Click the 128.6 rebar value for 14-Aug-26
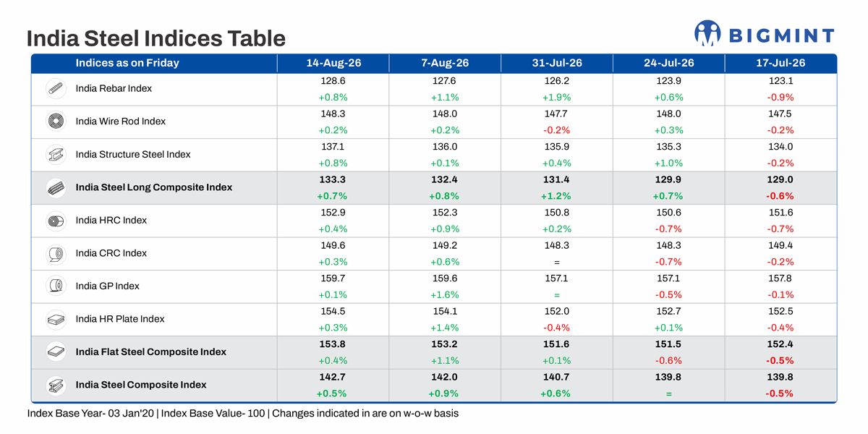868x434 pixels. pos(333,82)
